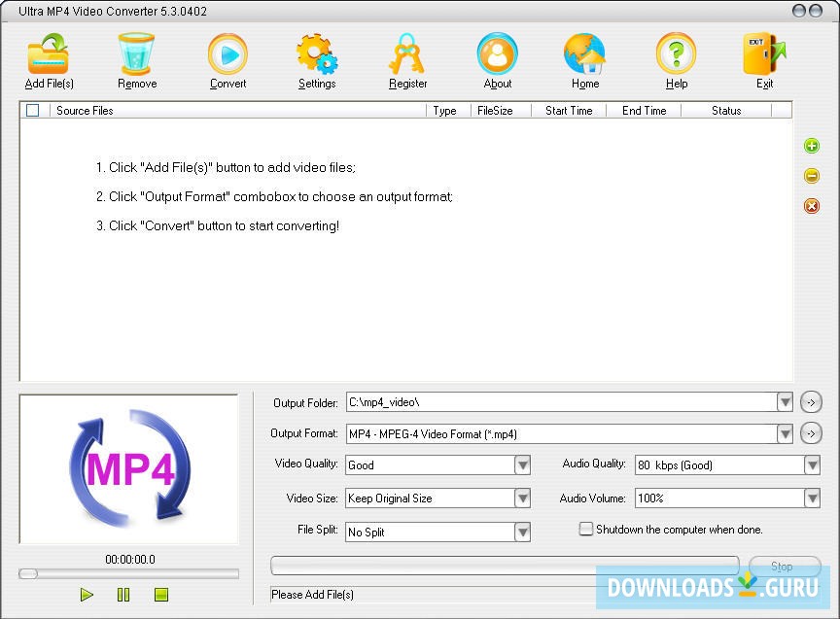Open Help with the question mark icon
This screenshot has height=619, width=840.
click(x=676, y=53)
